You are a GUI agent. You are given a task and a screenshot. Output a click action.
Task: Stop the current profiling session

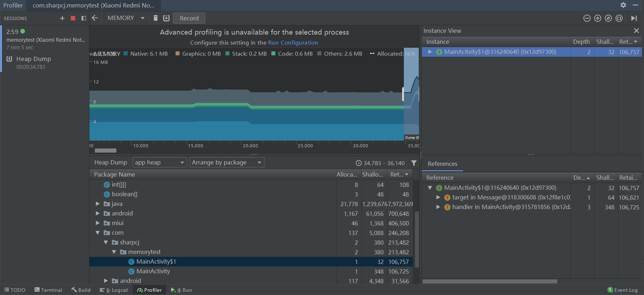[73, 18]
